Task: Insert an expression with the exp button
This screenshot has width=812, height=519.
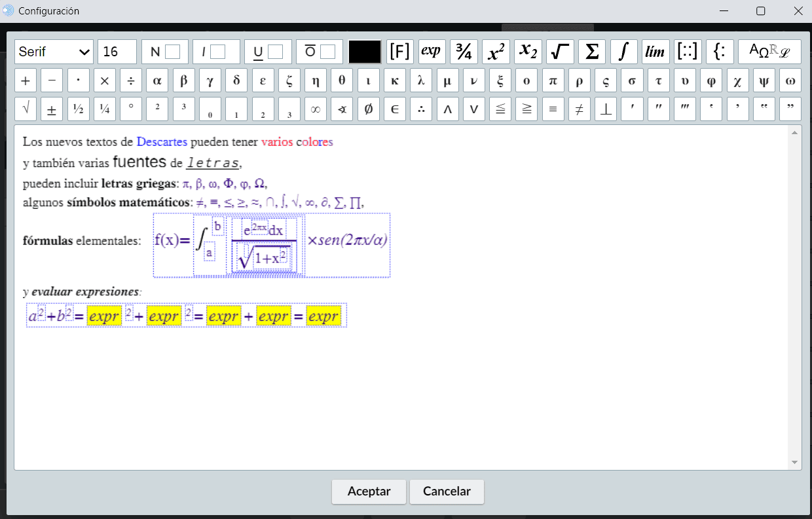Action: (431, 52)
